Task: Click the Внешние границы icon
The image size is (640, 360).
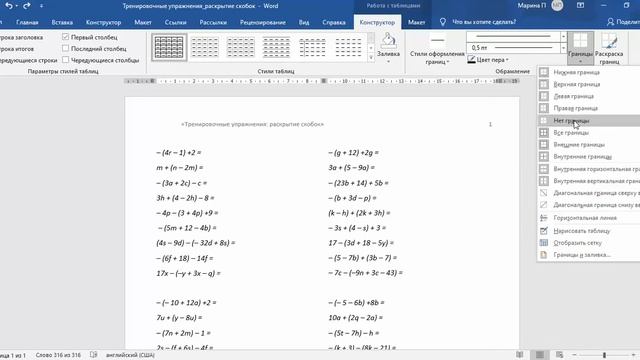Action: 544,144
